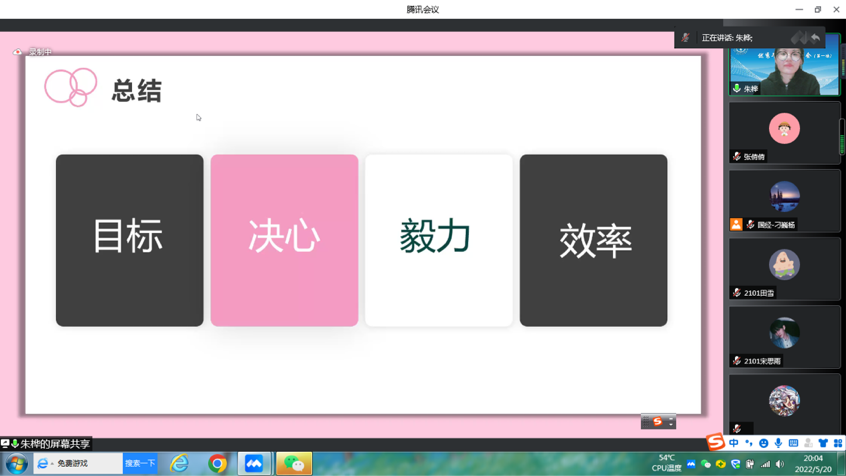Click the Sogou input method S logo
This screenshot has height=476, width=846.
tap(716, 443)
